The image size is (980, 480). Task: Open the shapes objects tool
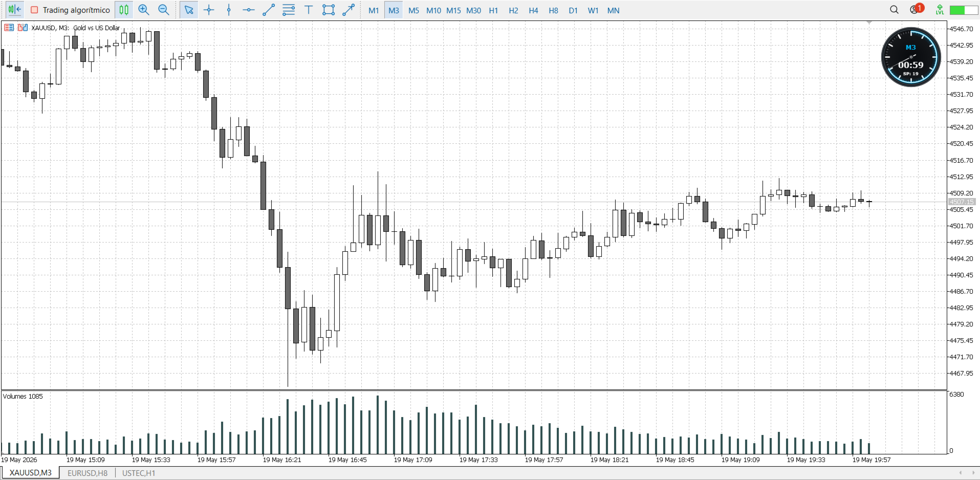coord(329,10)
